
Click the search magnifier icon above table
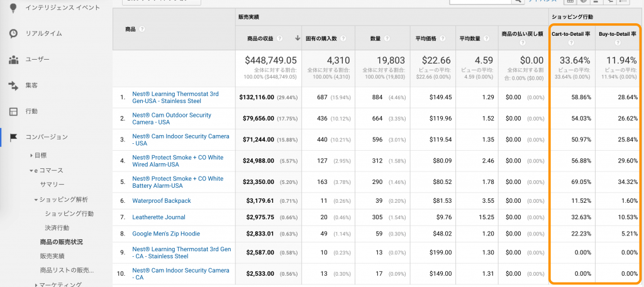point(518,2)
